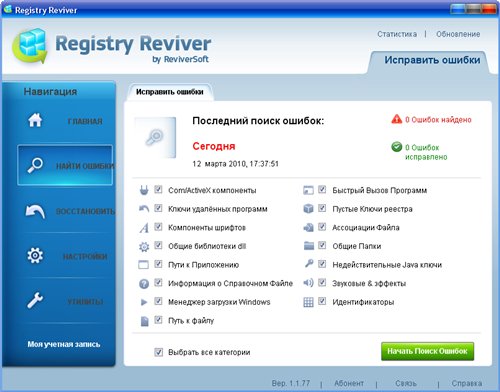
Task: Open the Настройки gear icon
Action: click(35, 256)
